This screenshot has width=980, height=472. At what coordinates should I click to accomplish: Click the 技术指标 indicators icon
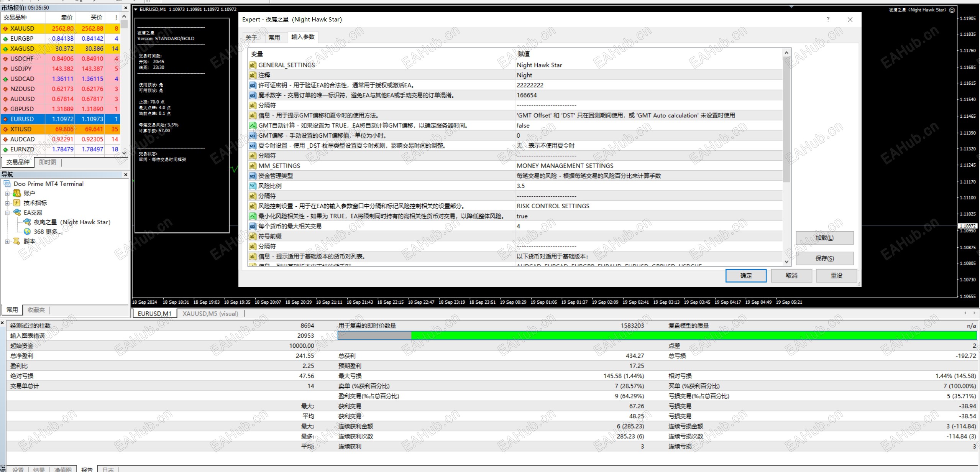(x=17, y=203)
